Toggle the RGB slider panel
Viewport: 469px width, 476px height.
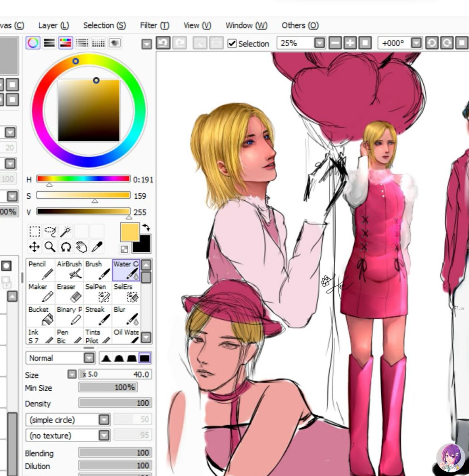pos(49,42)
